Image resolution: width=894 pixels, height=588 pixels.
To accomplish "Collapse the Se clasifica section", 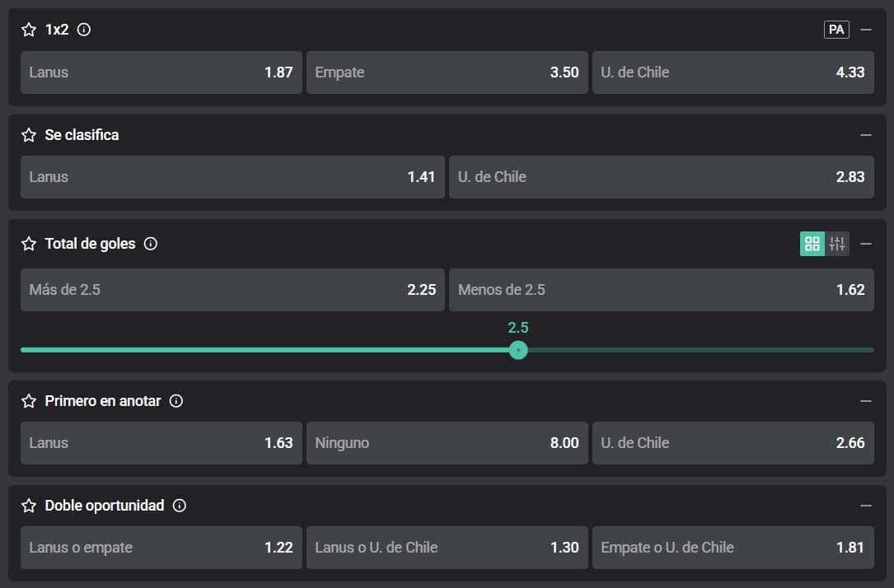I will click(x=865, y=135).
